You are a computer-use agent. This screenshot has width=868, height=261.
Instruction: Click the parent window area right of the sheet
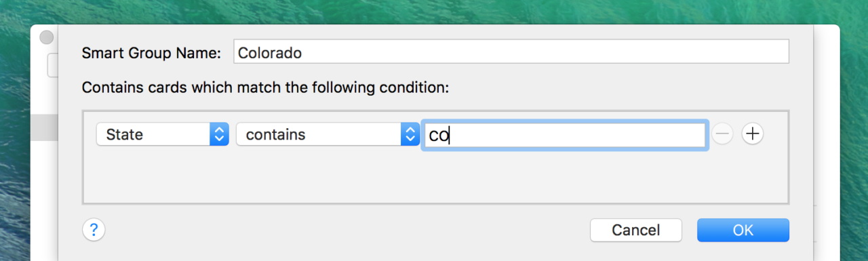[x=826, y=136]
